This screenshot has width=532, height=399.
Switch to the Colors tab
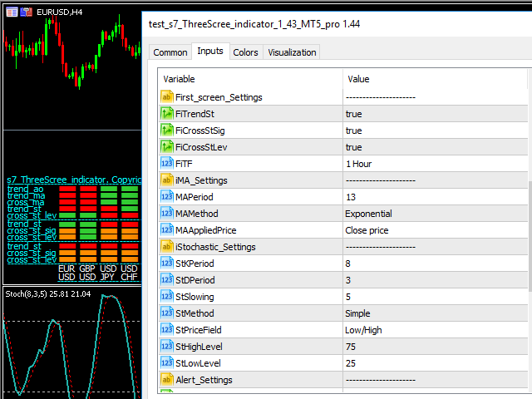tap(245, 52)
